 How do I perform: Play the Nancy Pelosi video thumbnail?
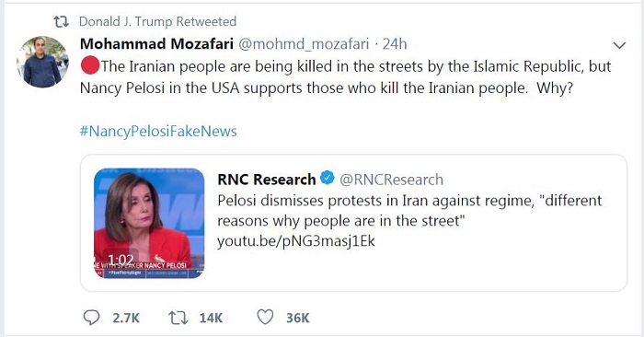(x=149, y=223)
